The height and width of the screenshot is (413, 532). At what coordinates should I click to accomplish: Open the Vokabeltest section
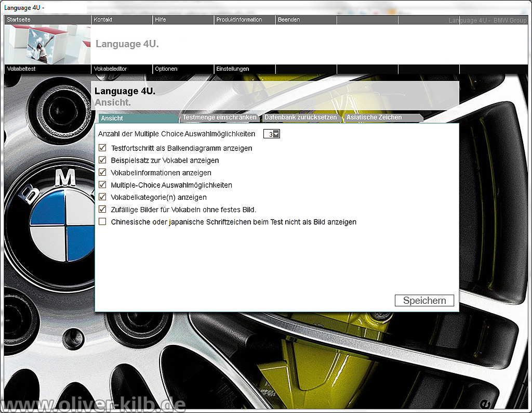[x=47, y=69]
